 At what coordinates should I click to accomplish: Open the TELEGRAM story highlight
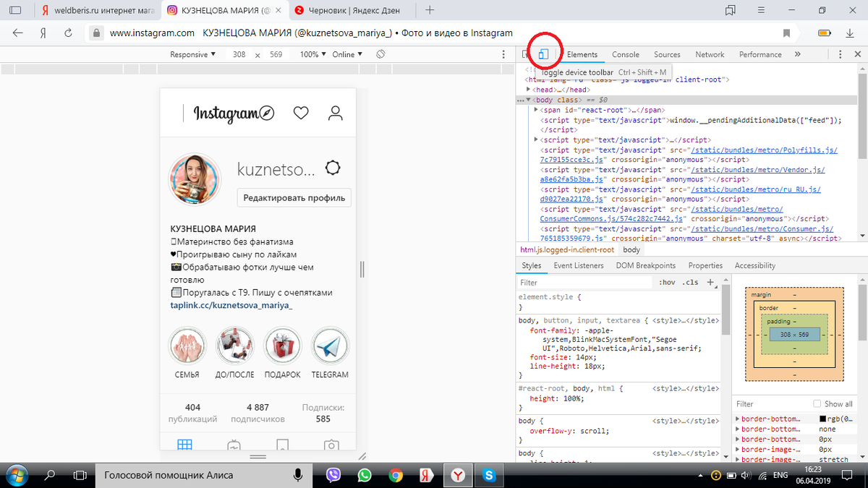[x=330, y=352]
